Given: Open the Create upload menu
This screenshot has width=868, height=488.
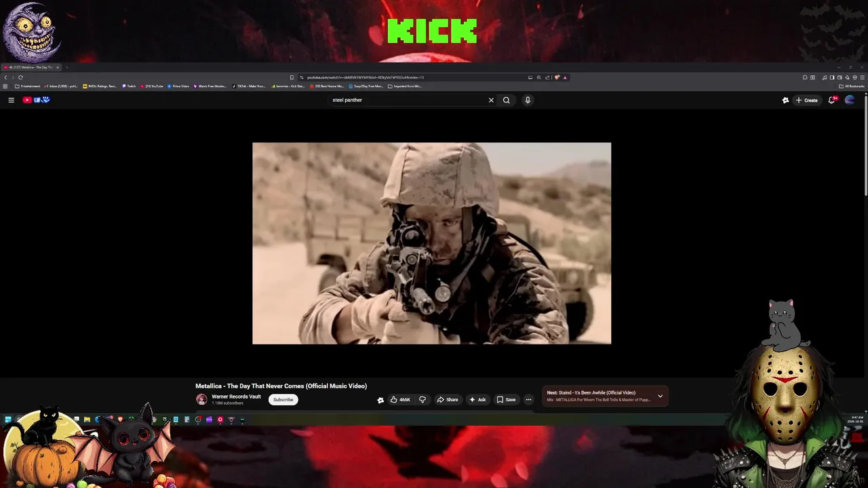Looking at the screenshot, I should (x=807, y=100).
